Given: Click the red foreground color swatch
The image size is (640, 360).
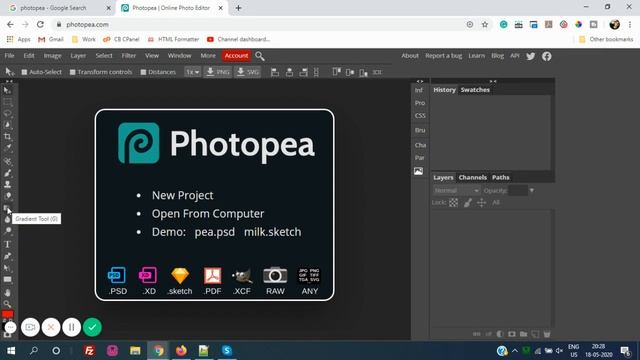Looking at the screenshot, I should (x=7, y=314).
